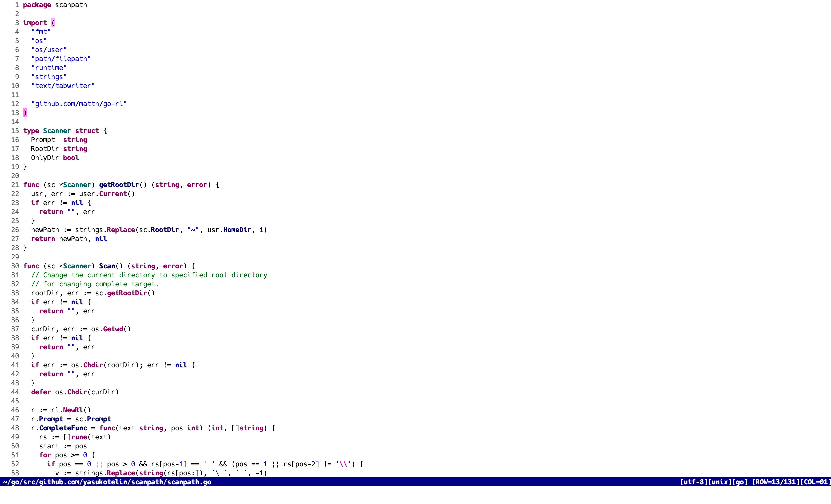Click the comment starting with Change the current directory
This screenshot has height=504, width=831.
(149, 275)
